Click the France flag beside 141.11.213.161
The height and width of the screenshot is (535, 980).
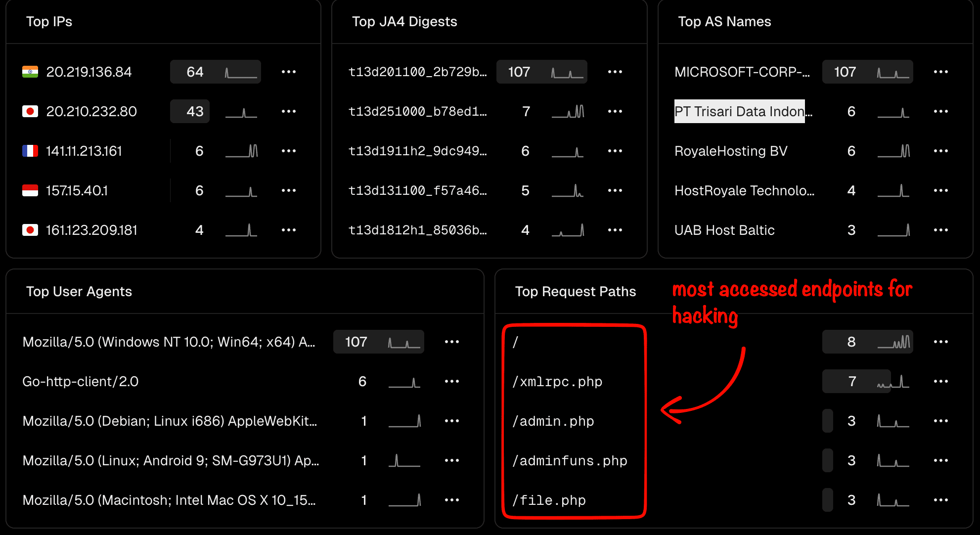click(x=31, y=151)
